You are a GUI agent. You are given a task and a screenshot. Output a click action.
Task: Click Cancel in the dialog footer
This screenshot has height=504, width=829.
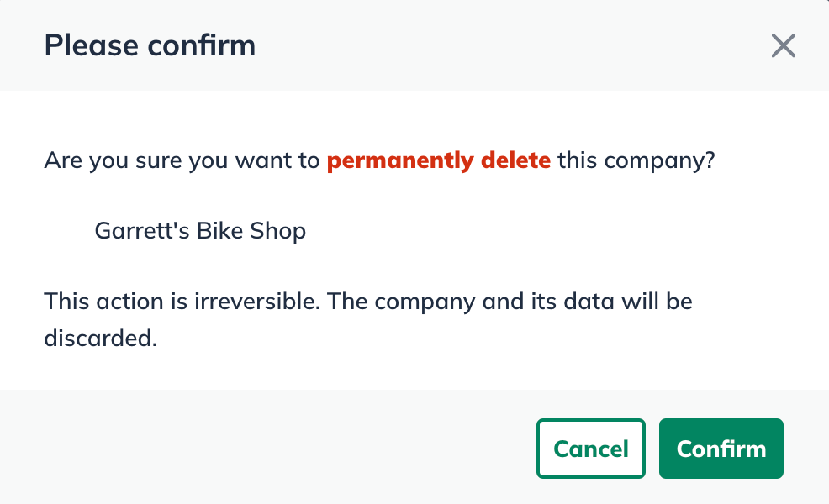pos(590,448)
